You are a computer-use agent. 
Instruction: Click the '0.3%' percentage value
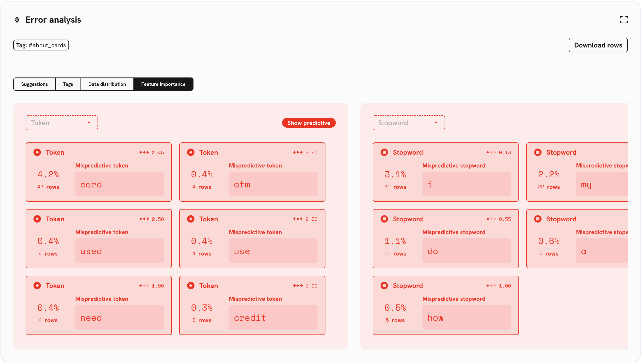pyautogui.click(x=202, y=308)
